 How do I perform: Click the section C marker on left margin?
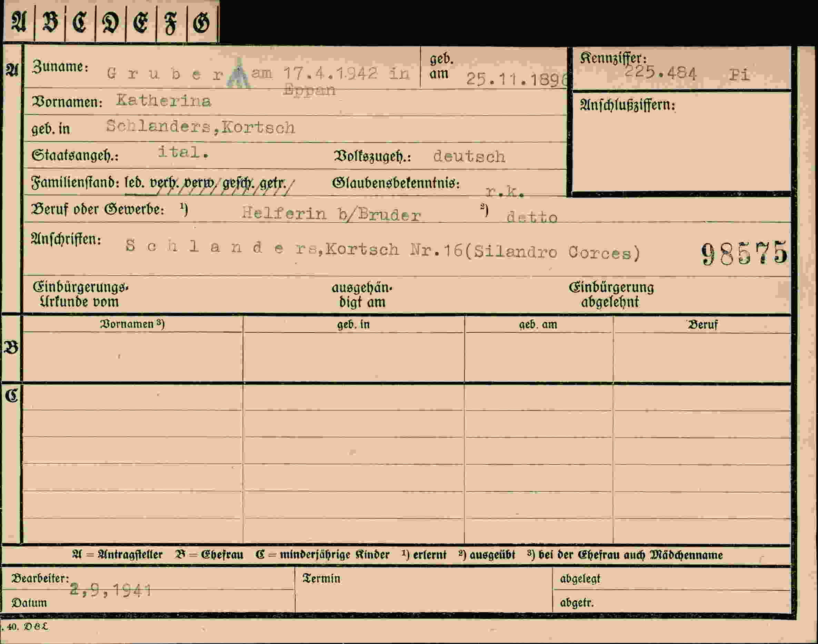[x=12, y=395]
